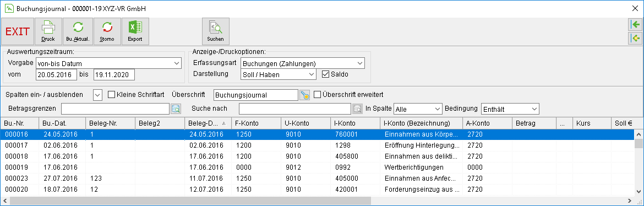The width and height of the screenshot is (644, 206).
Task: Open the Darstellung Soll / Haben dropdown
Action: pyautogui.click(x=312, y=74)
